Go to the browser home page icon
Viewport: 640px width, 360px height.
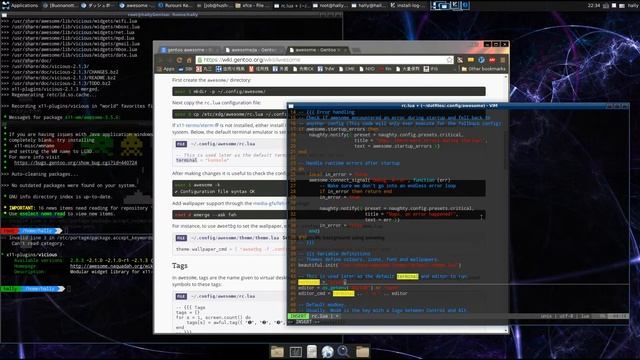point(189,60)
